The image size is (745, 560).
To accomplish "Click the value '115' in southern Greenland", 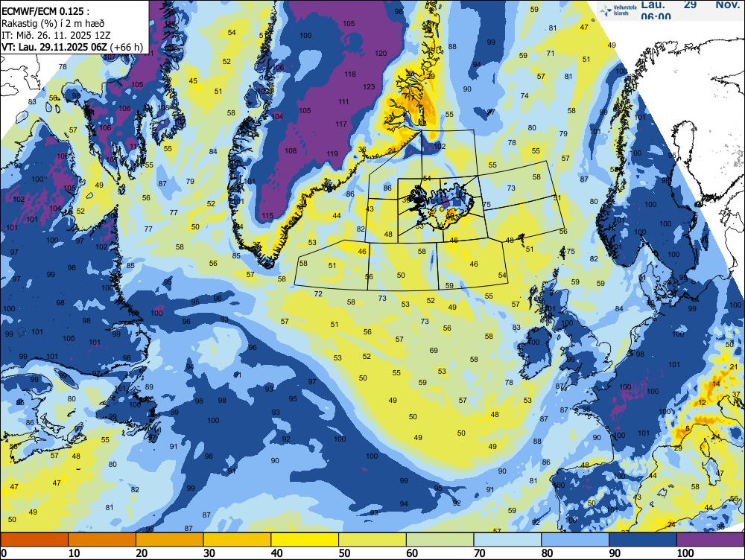I will coord(267,216).
